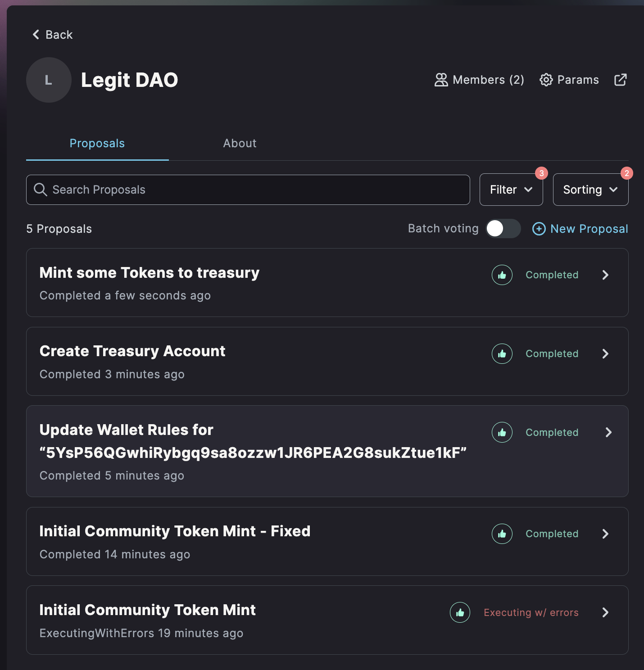Open the Sorting dropdown
Screen dimensions: 644x670
coord(590,190)
